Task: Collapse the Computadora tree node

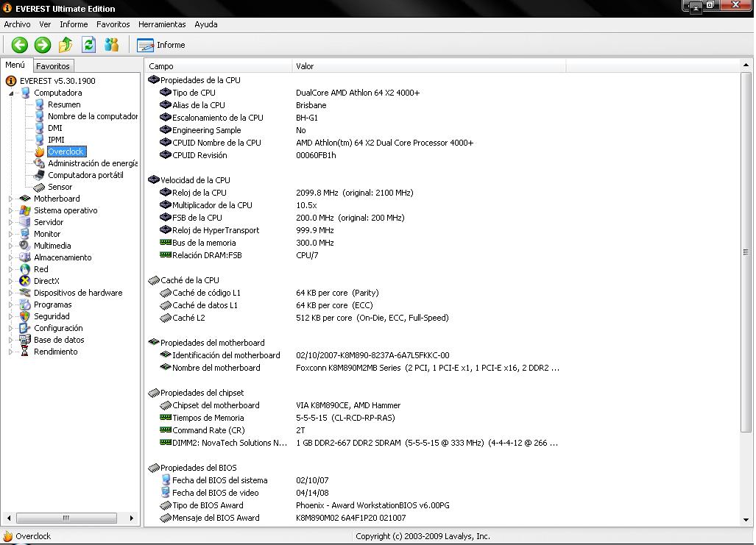Action: coord(11,93)
